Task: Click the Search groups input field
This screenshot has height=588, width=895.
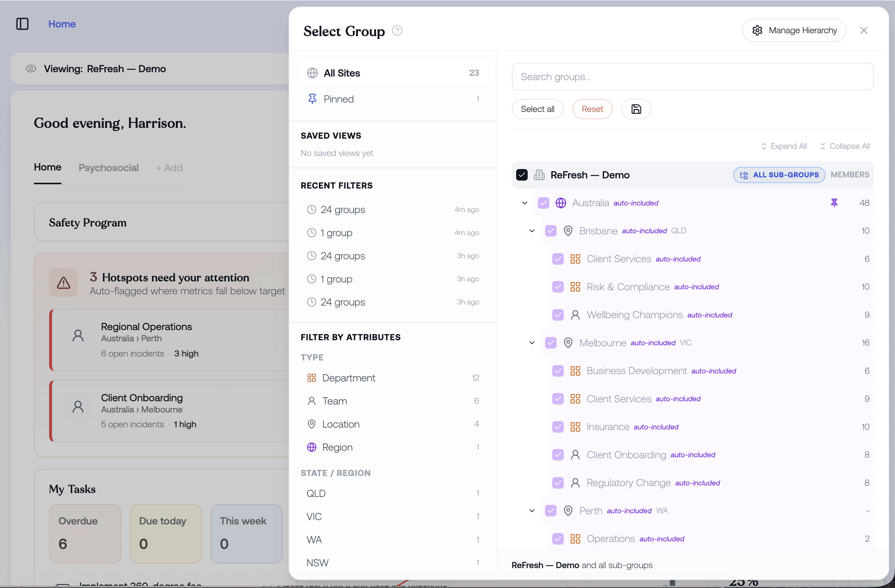Action: 692,77
